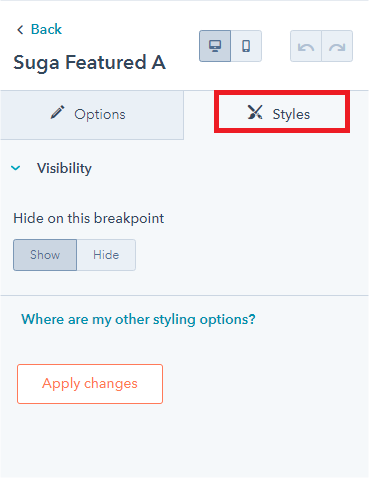Click the Suga Featured A module title
This screenshot has height=478, width=369.
pos(89,63)
